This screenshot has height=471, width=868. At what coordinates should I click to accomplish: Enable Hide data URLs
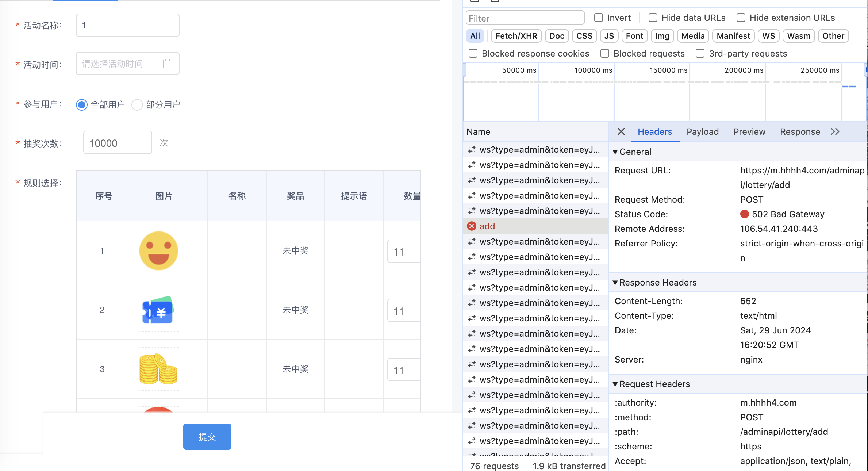(653, 18)
